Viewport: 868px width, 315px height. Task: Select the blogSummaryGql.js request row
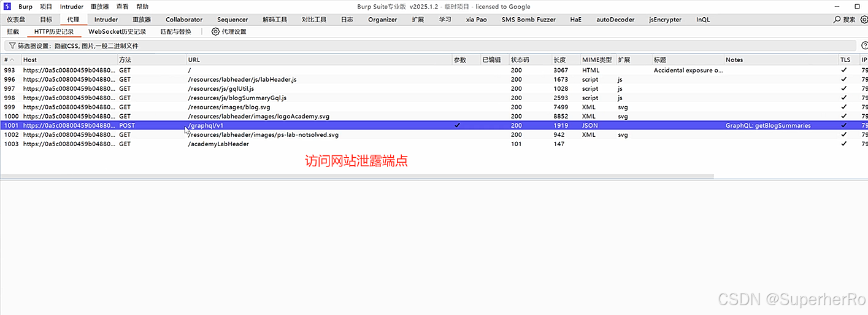click(x=434, y=98)
